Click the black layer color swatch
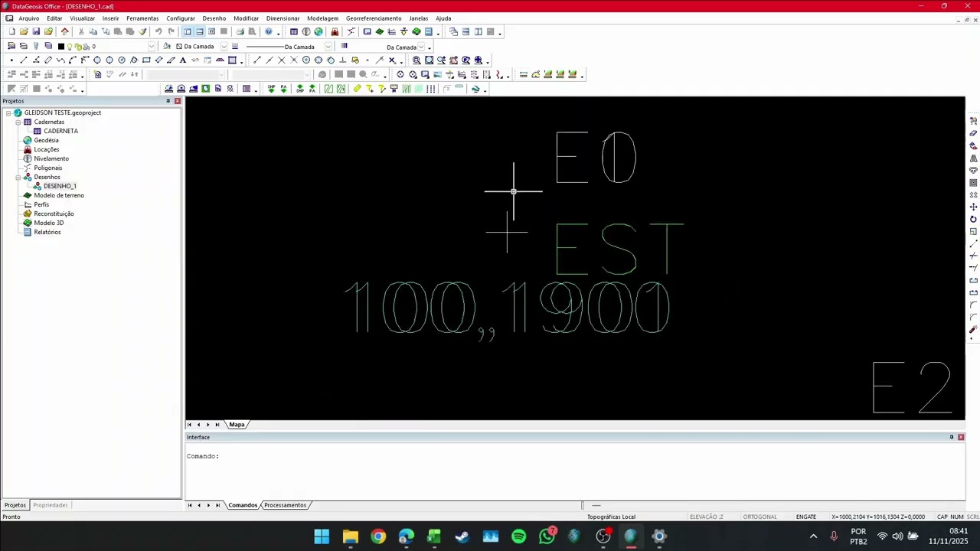This screenshot has width=980, height=551. click(x=60, y=47)
